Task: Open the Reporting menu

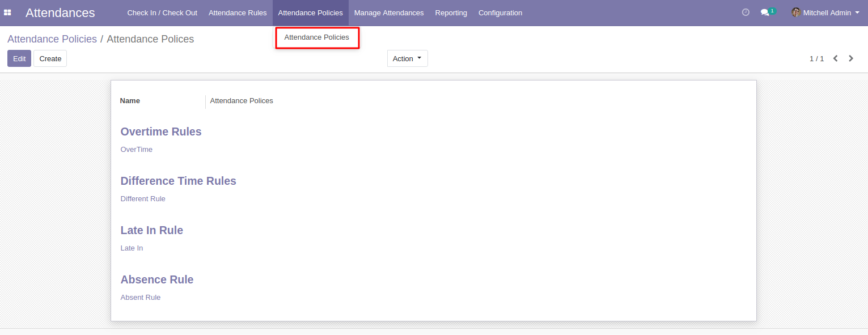Action: pyautogui.click(x=451, y=12)
